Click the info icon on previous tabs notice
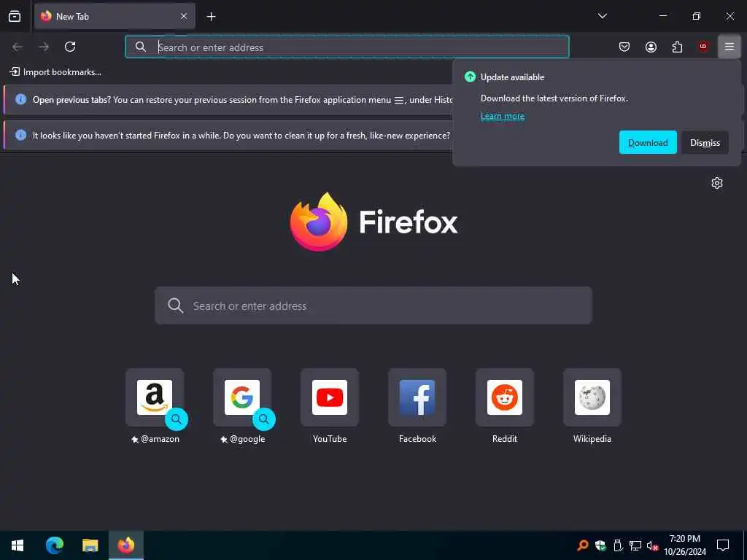 pyautogui.click(x=20, y=99)
